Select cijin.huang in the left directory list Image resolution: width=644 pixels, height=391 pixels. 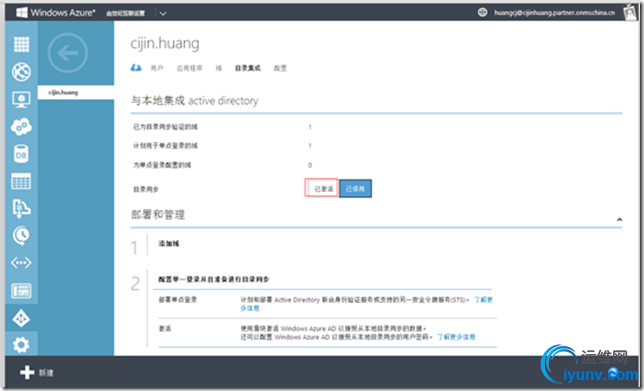tap(76, 92)
